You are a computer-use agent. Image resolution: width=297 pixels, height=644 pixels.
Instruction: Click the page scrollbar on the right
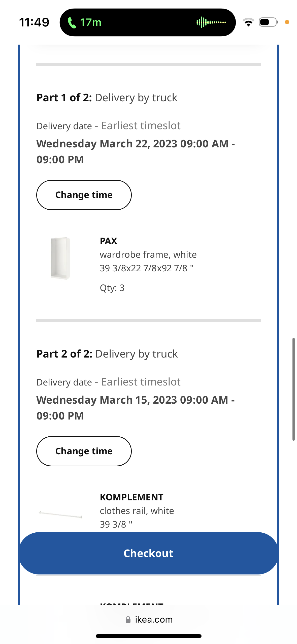(293, 389)
